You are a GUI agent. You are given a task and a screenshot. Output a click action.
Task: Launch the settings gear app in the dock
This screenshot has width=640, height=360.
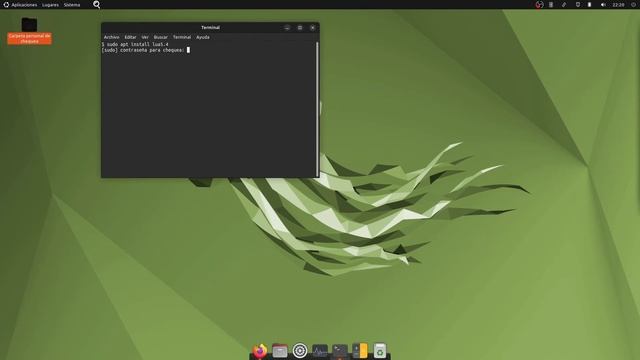[300, 351]
